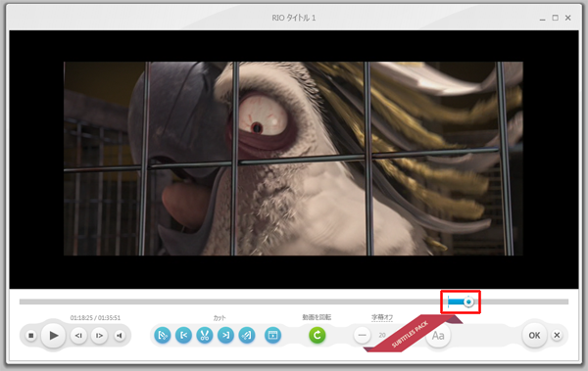Confirm edits with the OK button
The height and width of the screenshot is (371, 588).
(534, 336)
